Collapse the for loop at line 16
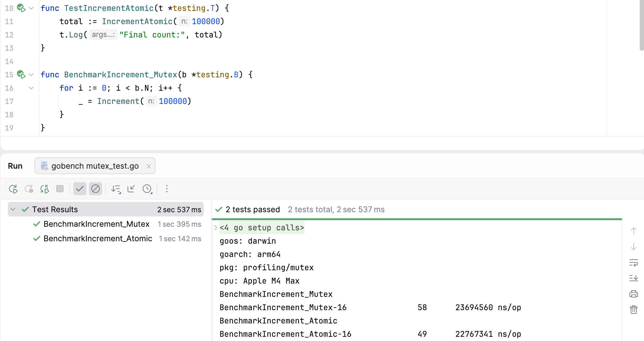Image resolution: width=644 pixels, height=341 pixels. pyautogui.click(x=31, y=88)
